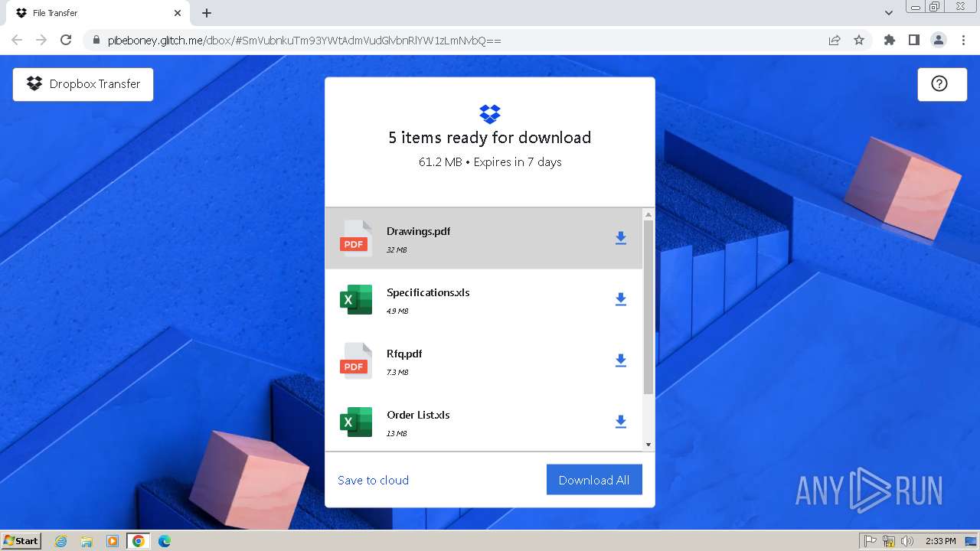Viewport: 980px width, 551px height.
Task: Launch Microsoft Edge from taskbar
Action: coord(165,541)
